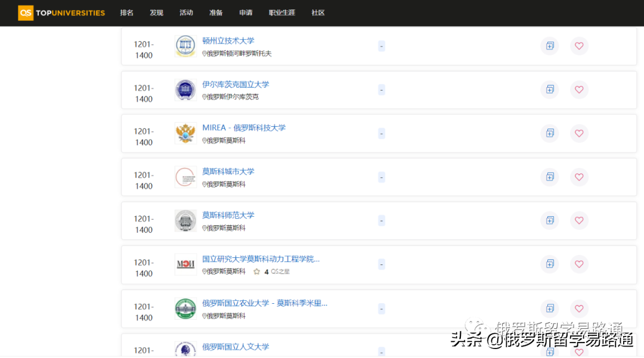This screenshot has height=358, width=644.
Task: Add 伊尔库茨克国立大学 to compare
Action: pyautogui.click(x=550, y=89)
